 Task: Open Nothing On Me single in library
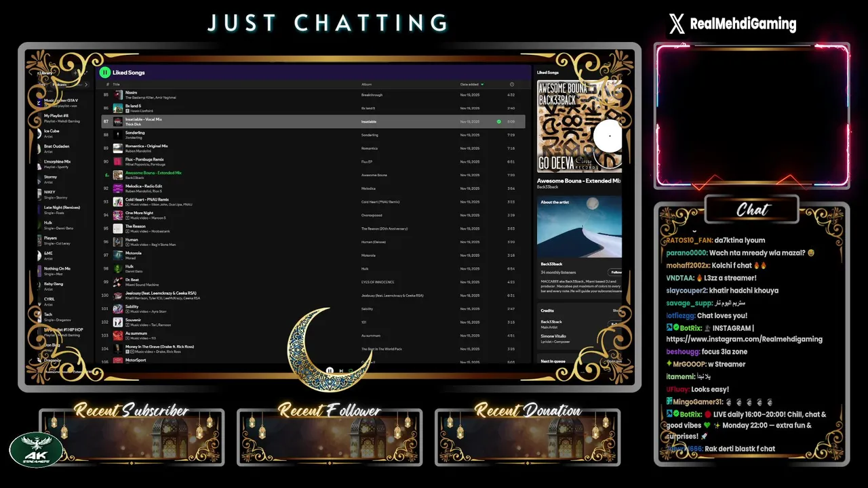tap(61, 270)
